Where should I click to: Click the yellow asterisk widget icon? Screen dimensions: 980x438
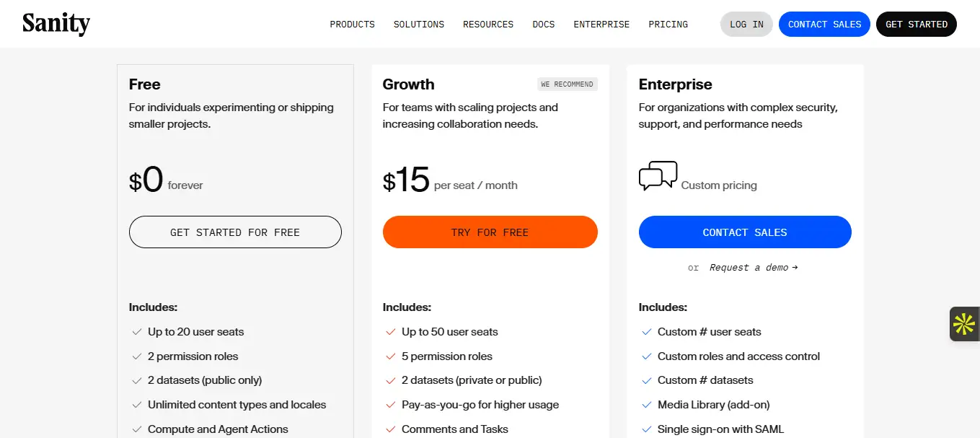click(964, 324)
